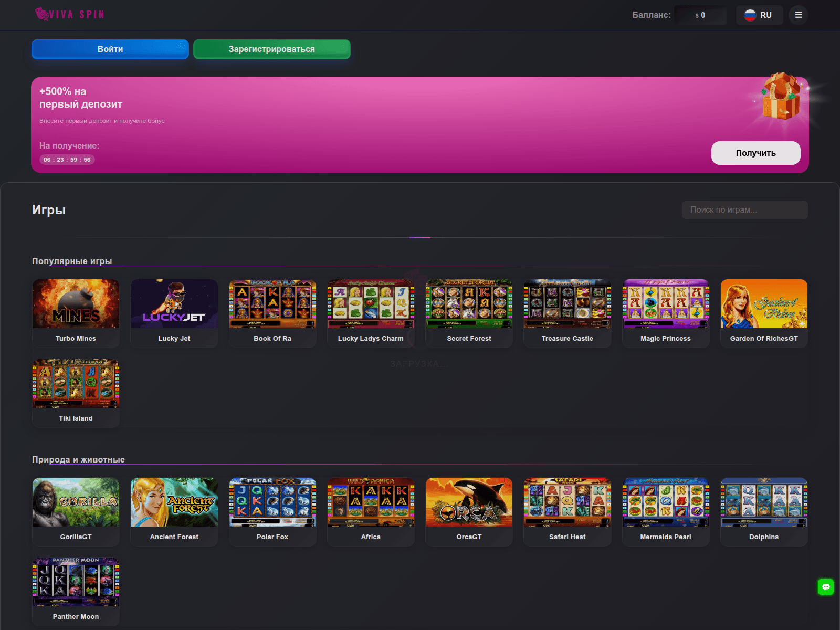Click the Panther Moon title text
840x630 pixels.
click(76, 617)
